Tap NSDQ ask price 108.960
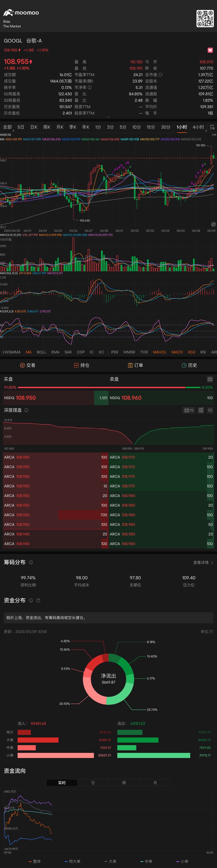 tap(131, 398)
